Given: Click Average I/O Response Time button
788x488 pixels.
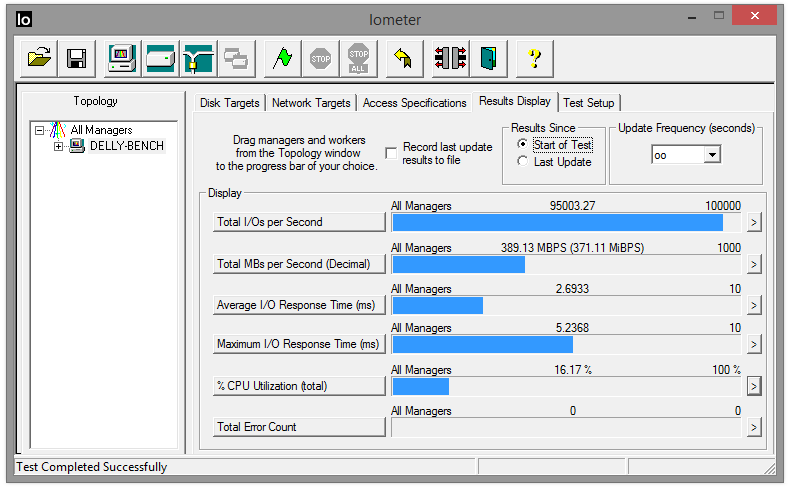Looking at the screenshot, I should [299, 305].
